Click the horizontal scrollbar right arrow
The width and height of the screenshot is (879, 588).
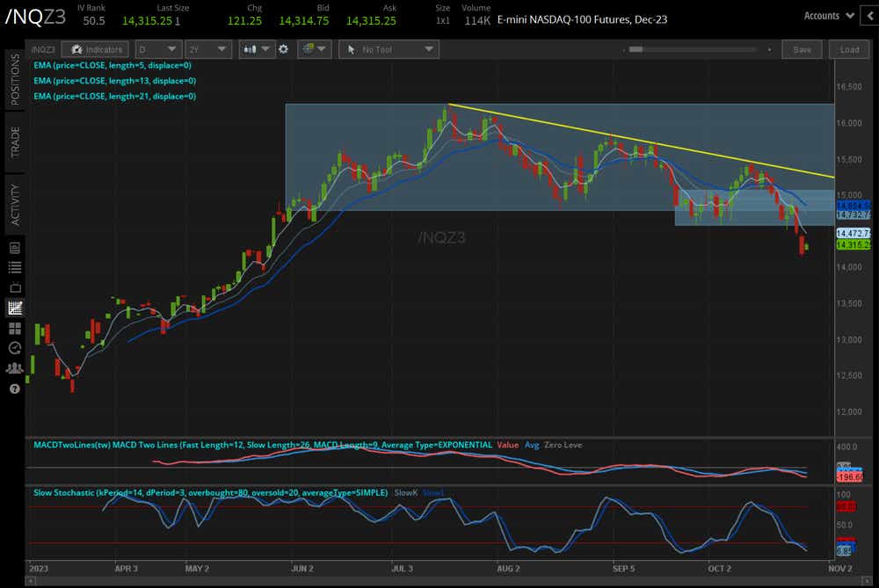click(868, 581)
